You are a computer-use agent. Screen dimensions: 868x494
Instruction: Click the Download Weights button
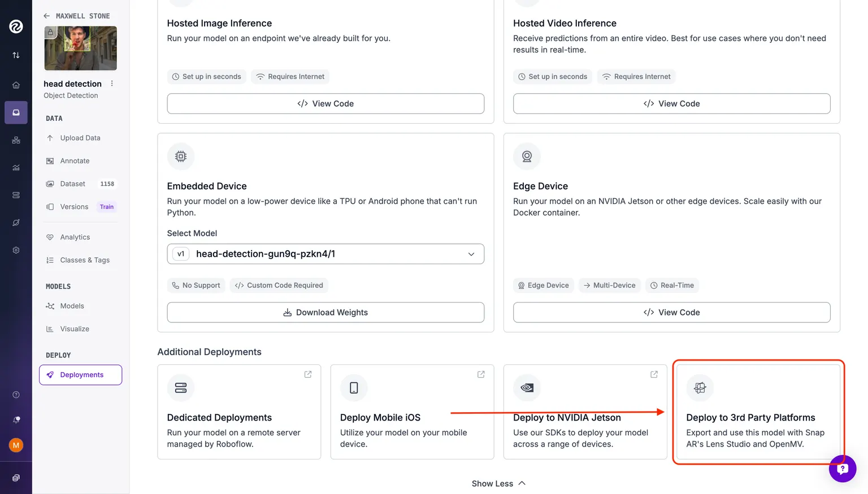point(325,313)
